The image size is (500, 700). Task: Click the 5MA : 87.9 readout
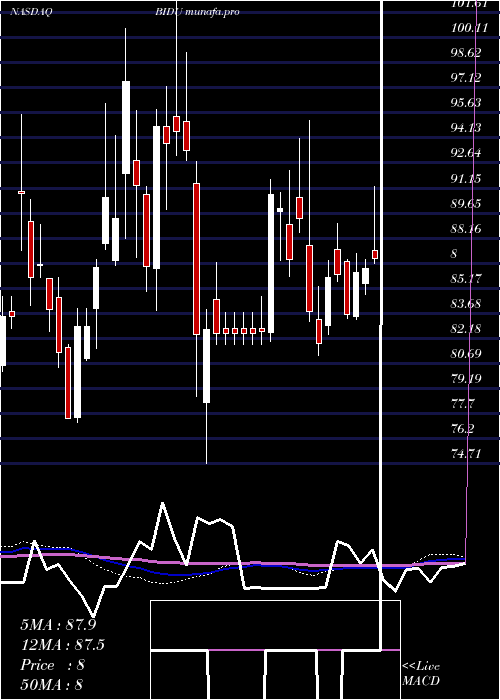(x=58, y=625)
